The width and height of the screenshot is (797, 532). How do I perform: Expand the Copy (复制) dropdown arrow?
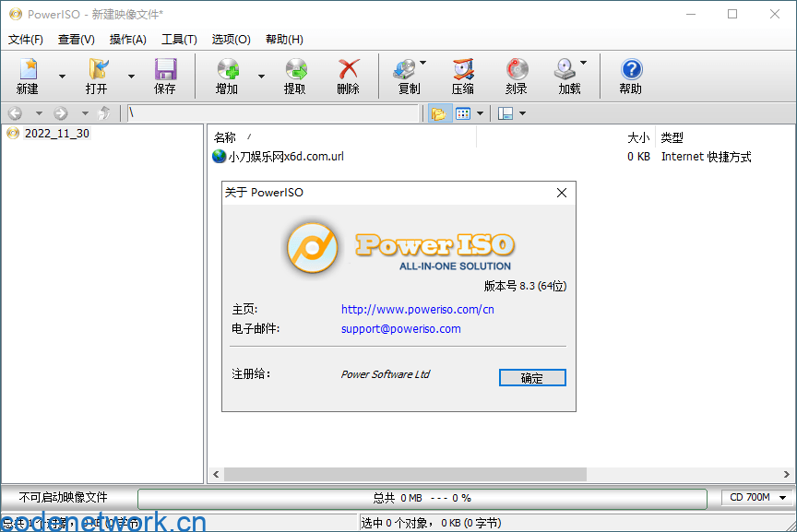tap(422, 63)
